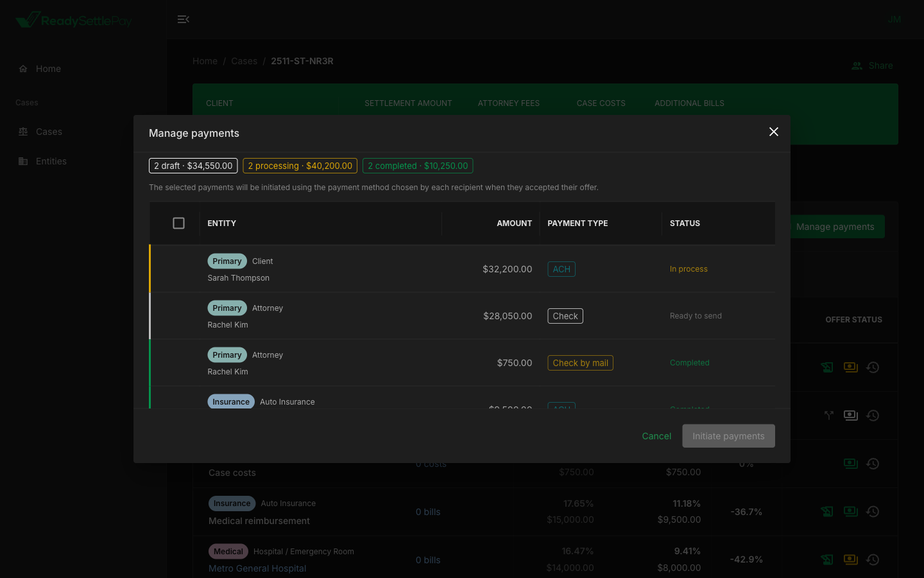Collapse the sidebar with the menu icon

coord(183,19)
